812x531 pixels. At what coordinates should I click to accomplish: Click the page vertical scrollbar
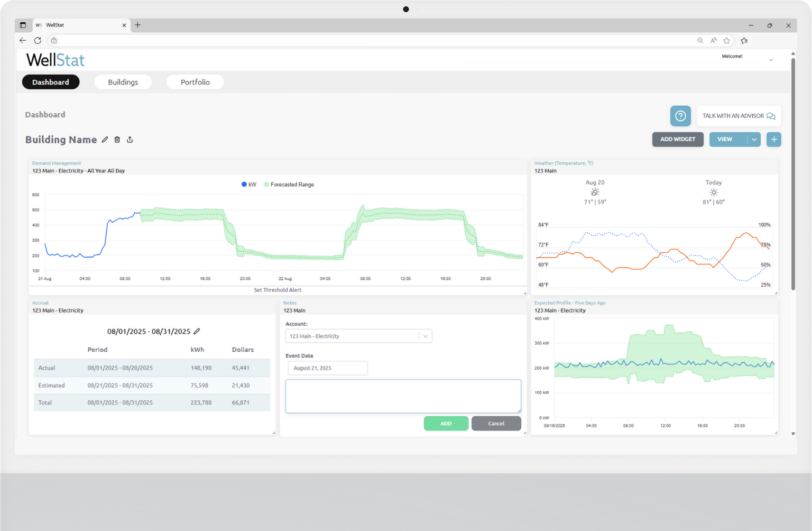click(793, 175)
